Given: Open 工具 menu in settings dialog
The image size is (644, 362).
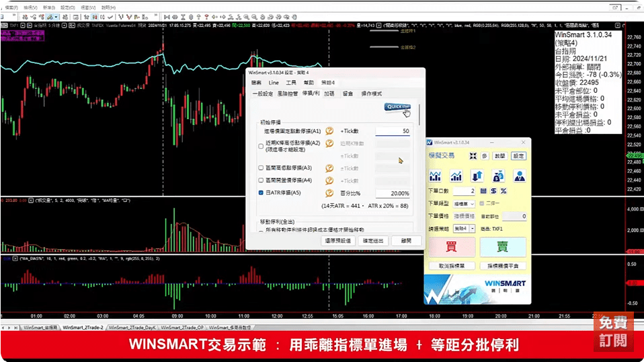Looking at the screenshot, I should (291, 83).
